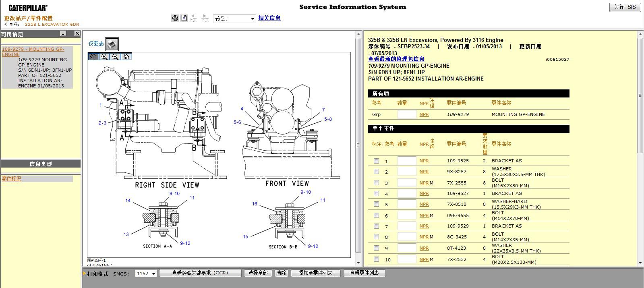Click callout 2-3 in right side view
644x288 pixels.
[x=102, y=123]
